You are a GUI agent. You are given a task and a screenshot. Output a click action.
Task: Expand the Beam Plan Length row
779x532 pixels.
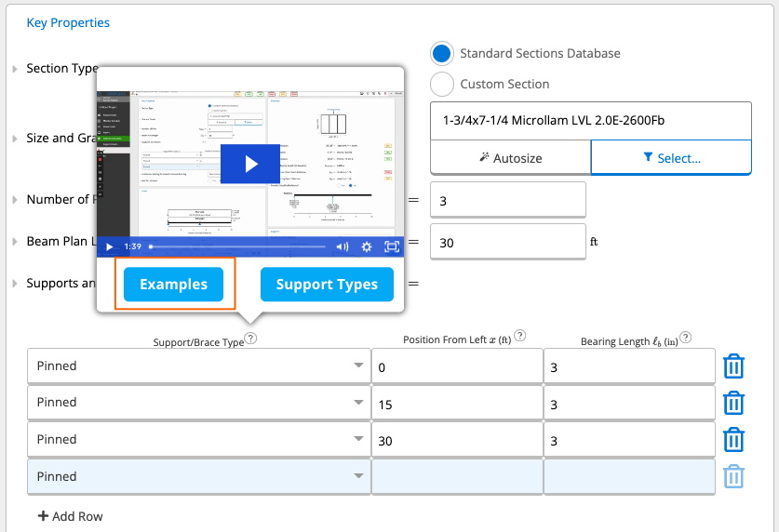(x=15, y=242)
